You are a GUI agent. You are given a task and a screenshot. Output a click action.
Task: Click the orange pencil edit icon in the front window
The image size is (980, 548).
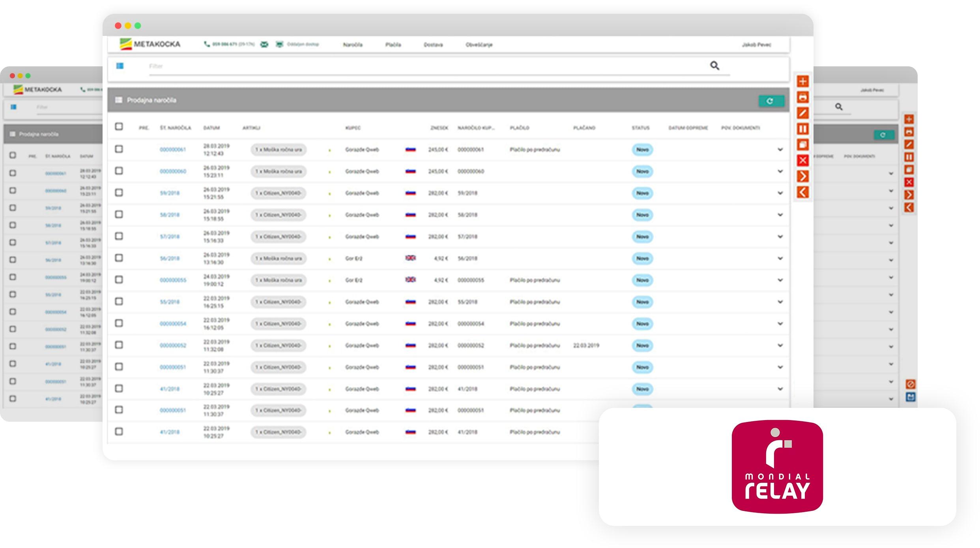pos(802,113)
